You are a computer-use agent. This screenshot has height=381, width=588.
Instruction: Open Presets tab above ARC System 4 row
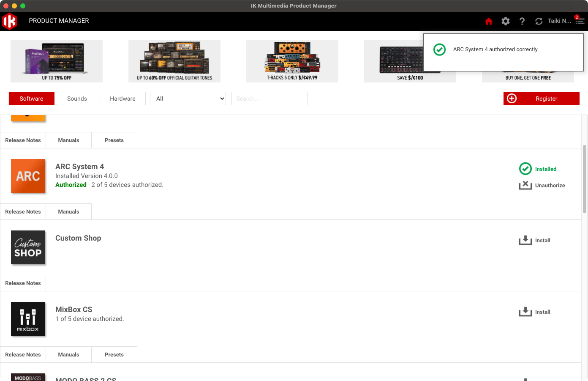pos(114,140)
